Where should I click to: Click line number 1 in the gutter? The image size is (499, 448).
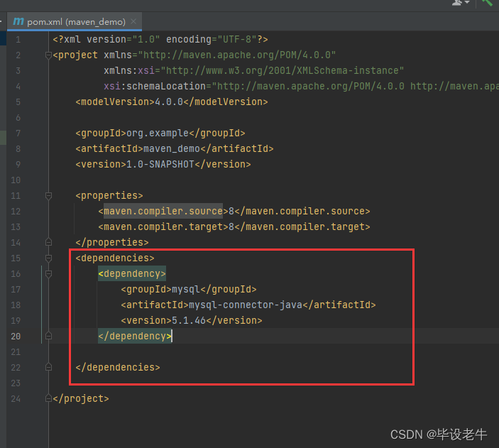coord(18,40)
